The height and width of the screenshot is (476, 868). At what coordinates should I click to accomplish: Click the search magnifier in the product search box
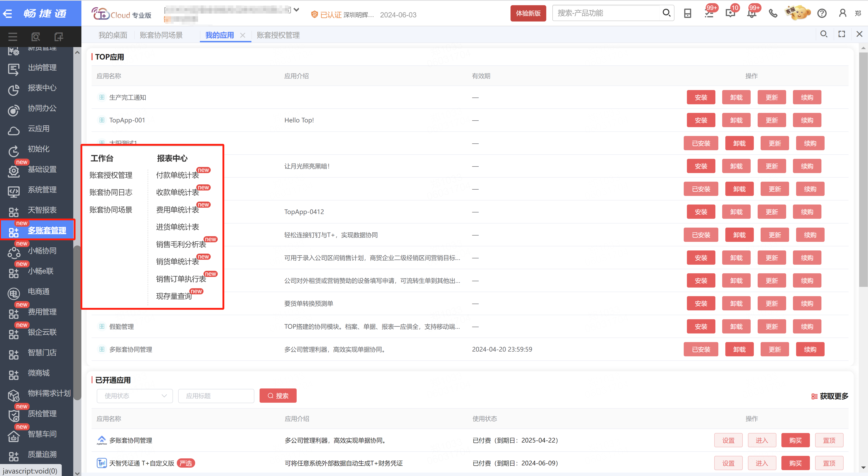[x=666, y=13]
